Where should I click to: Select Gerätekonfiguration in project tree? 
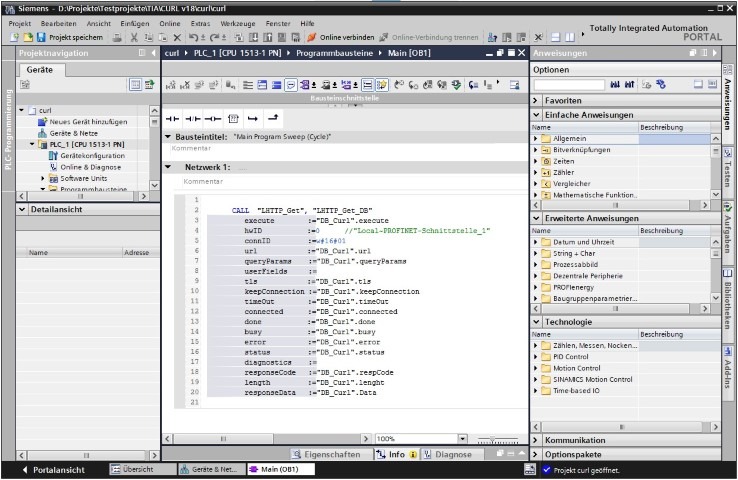click(x=88, y=156)
